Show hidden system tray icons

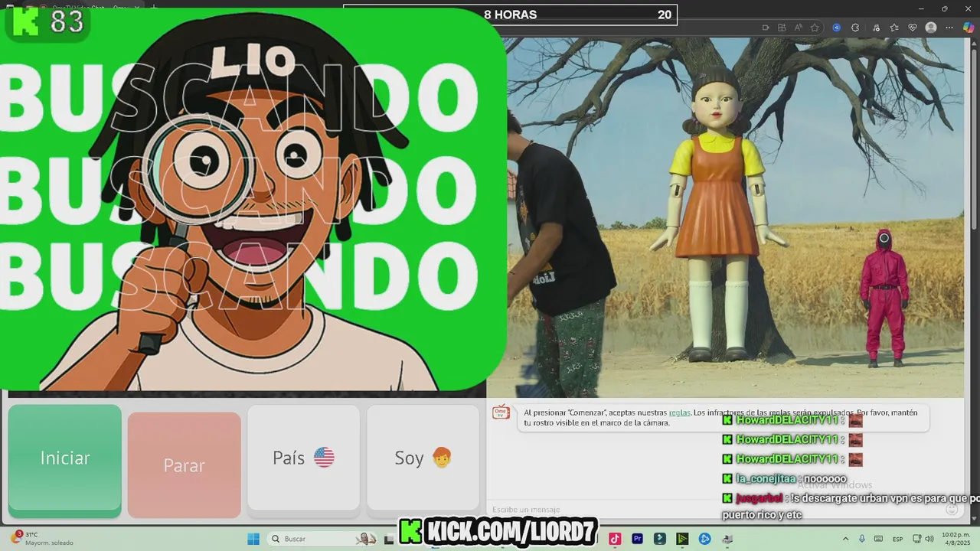(x=845, y=539)
